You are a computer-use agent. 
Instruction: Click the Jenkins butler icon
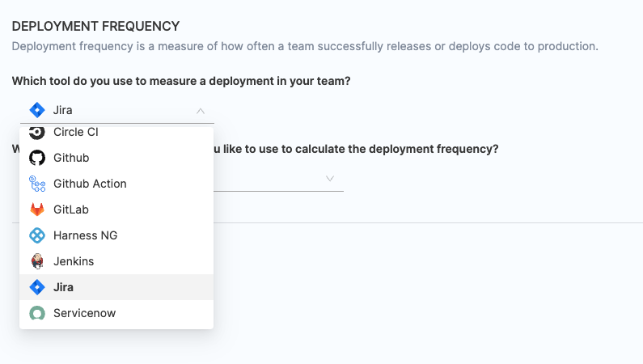tap(37, 261)
